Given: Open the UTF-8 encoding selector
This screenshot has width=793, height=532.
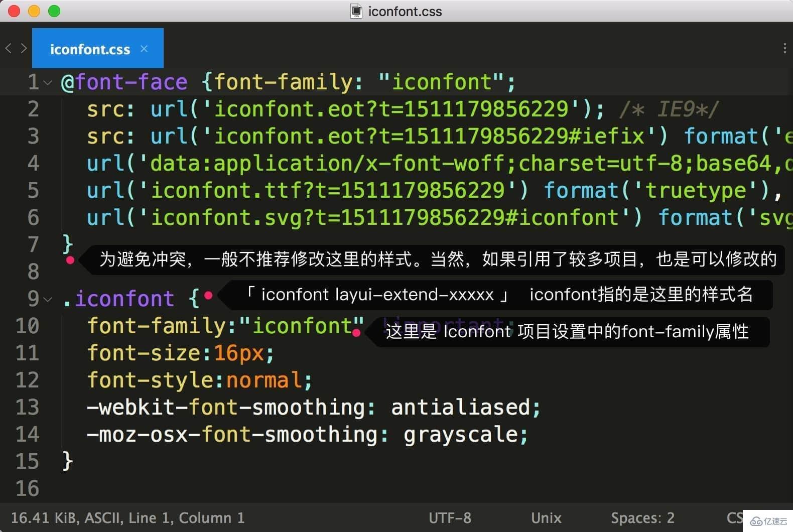Looking at the screenshot, I should (450, 518).
